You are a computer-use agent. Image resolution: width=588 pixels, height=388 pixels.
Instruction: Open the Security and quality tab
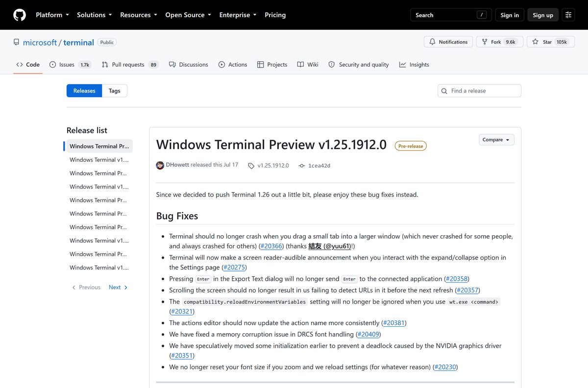(358, 65)
